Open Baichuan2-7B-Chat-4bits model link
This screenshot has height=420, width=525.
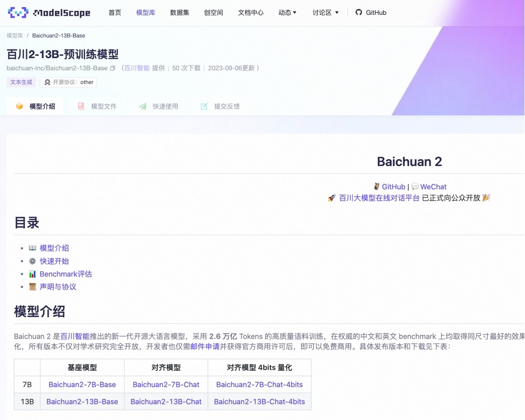click(260, 385)
